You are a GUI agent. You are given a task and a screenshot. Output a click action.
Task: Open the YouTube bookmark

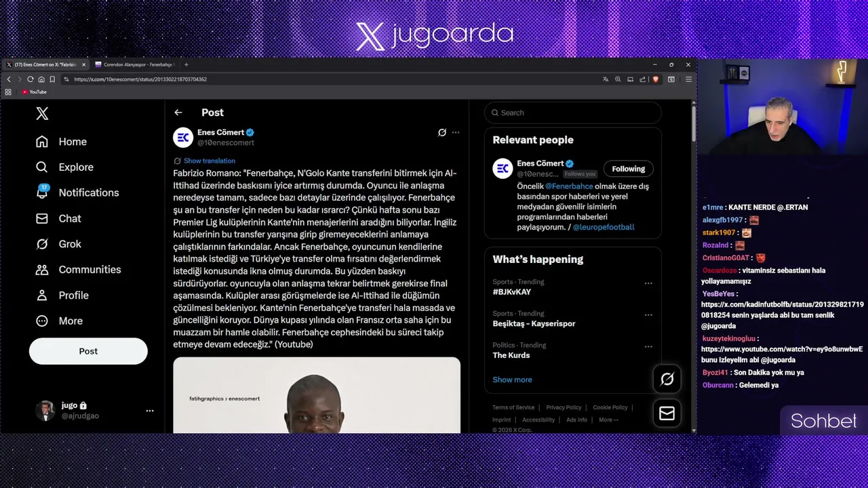(34, 92)
